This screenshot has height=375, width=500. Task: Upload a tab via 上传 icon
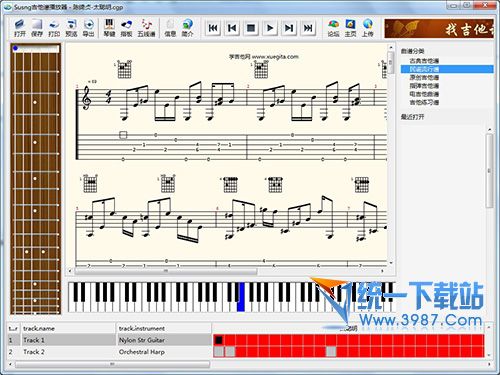[368, 28]
